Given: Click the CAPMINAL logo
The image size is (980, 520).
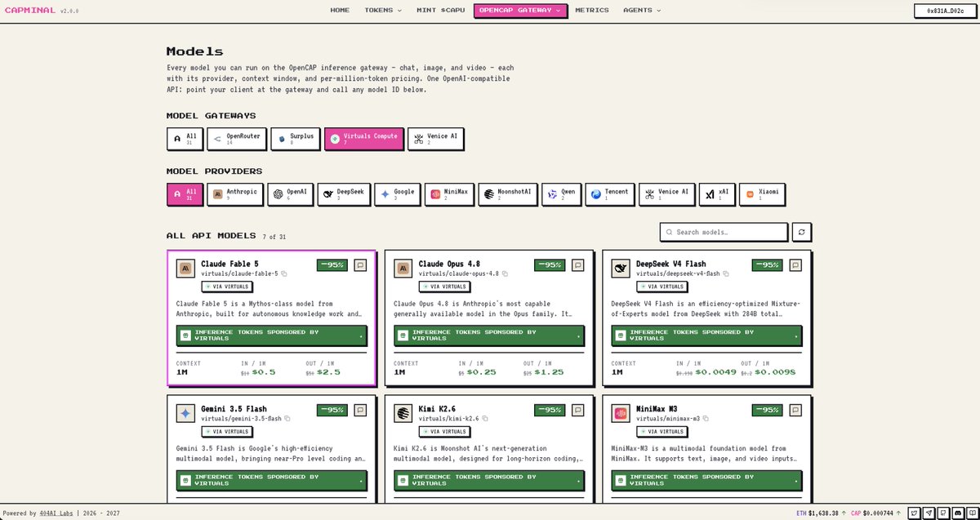Looking at the screenshot, I should pyautogui.click(x=29, y=11).
